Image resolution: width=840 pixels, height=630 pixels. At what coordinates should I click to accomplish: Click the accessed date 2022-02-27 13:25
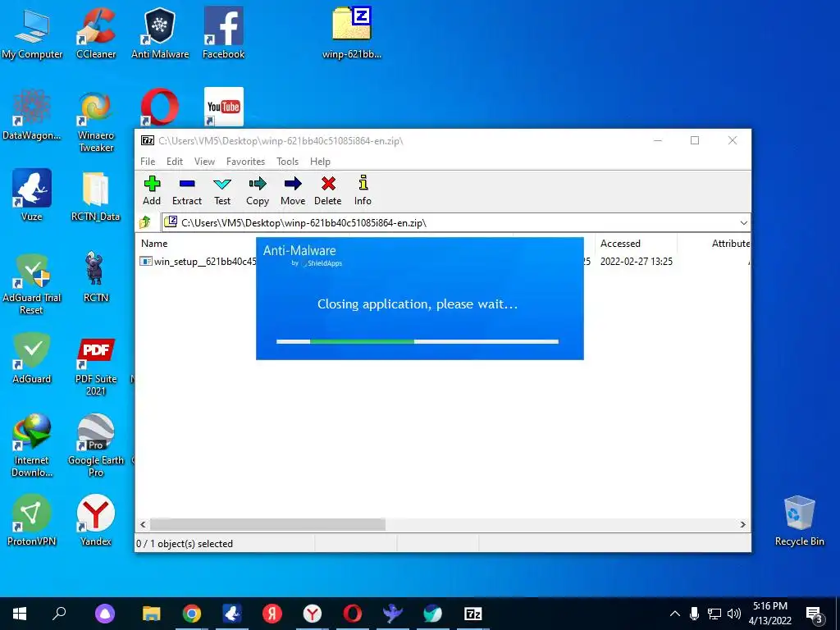point(636,262)
